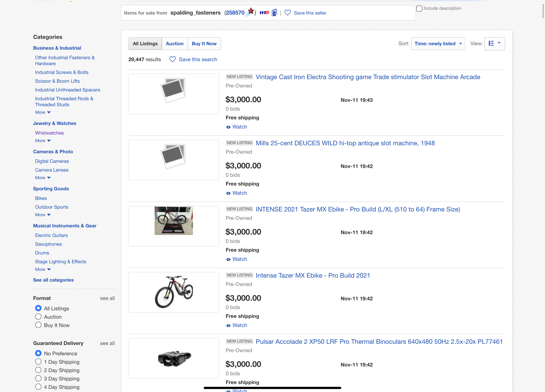Open See all categories link
Image resolution: width=545 pixels, height=392 pixels.
click(x=53, y=280)
